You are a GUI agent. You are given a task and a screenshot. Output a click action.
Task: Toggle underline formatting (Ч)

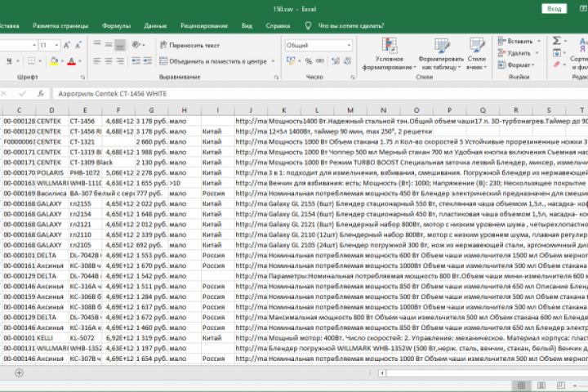(9, 60)
